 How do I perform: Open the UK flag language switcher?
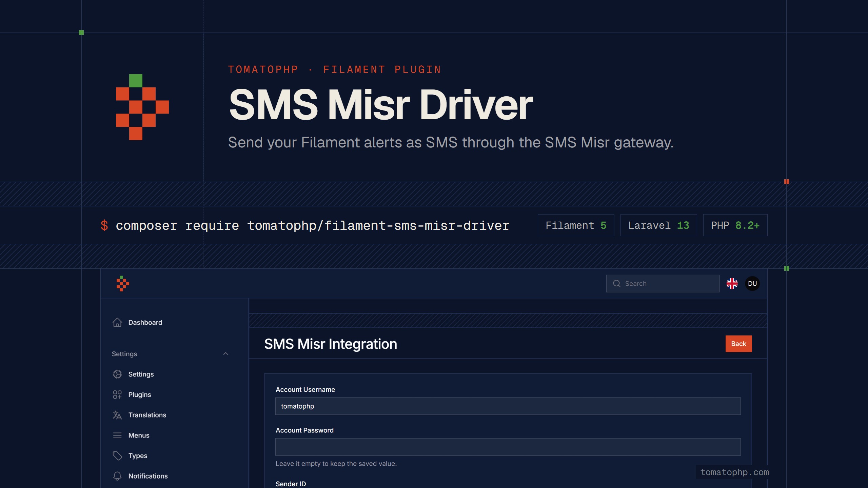point(732,284)
